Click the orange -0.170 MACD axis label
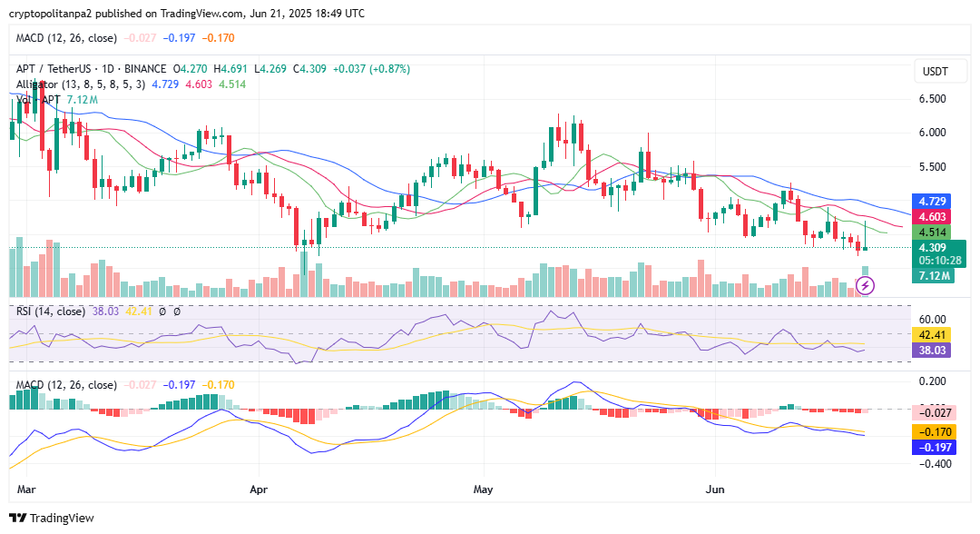980x534 pixels. pyautogui.click(x=934, y=431)
